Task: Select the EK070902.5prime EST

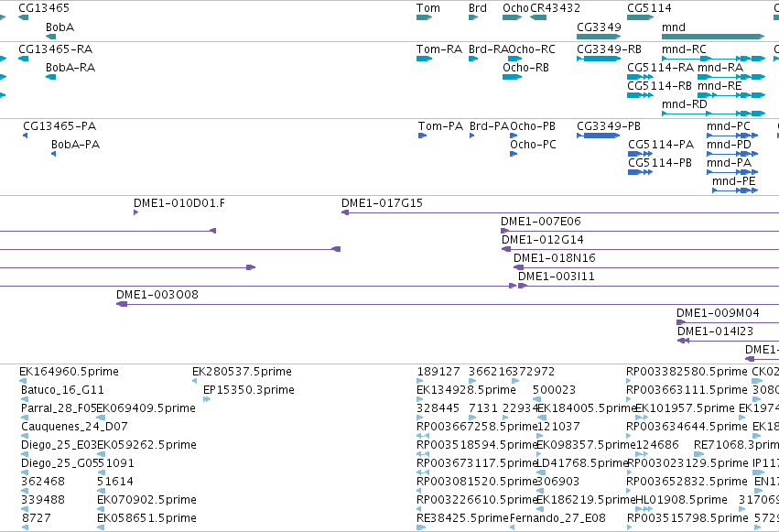Action: [x=101, y=509]
